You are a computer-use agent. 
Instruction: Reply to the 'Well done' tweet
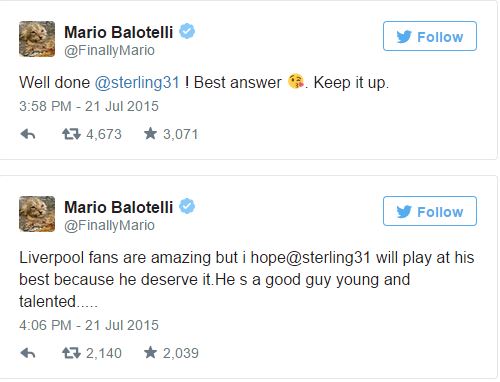click(x=28, y=134)
